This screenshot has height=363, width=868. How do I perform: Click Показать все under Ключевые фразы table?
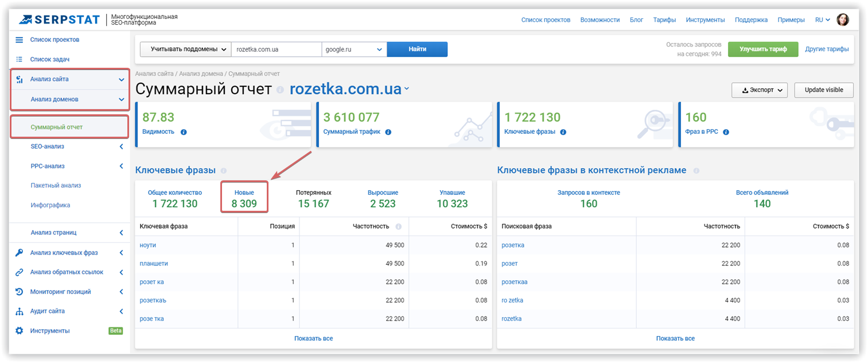click(313, 338)
